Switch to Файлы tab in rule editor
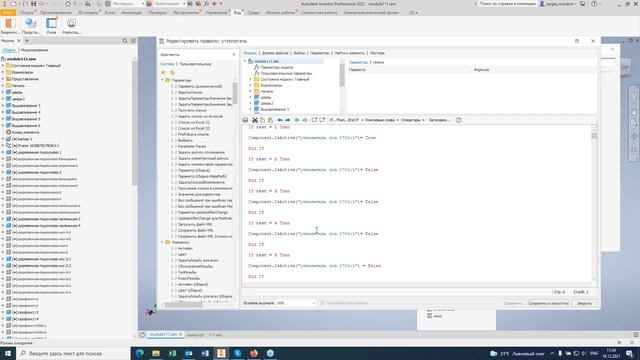 [x=299, y=53]
